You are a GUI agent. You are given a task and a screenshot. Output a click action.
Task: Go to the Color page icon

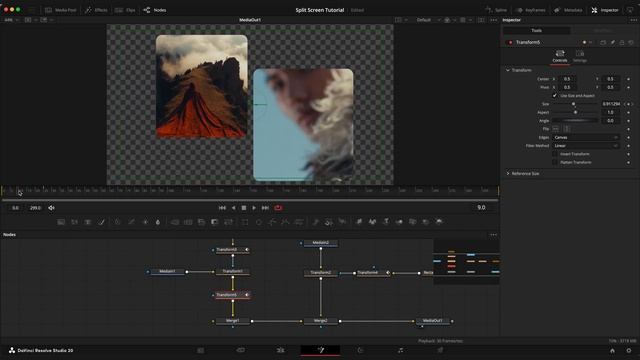click(x=360, y=350)
